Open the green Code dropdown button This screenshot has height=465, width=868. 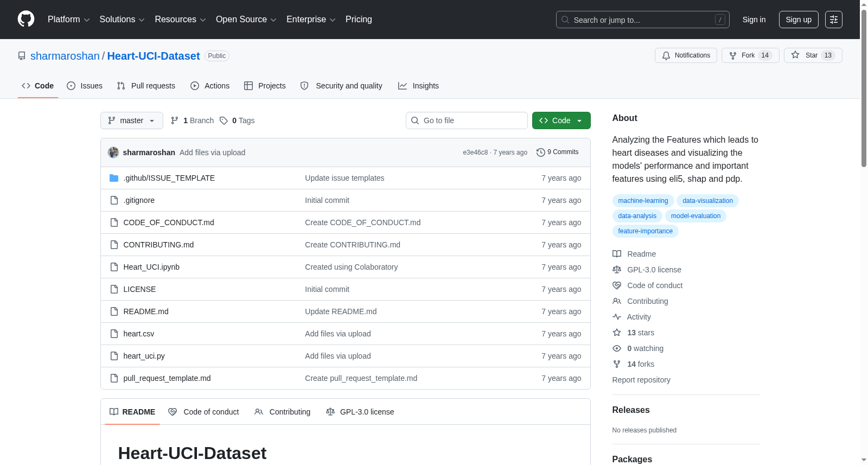pyautogui.click(x=561, y=120)
